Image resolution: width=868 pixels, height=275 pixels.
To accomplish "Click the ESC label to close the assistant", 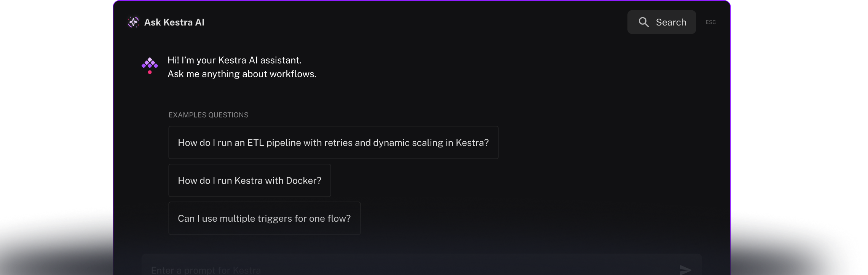I will [x=710, y=22].
